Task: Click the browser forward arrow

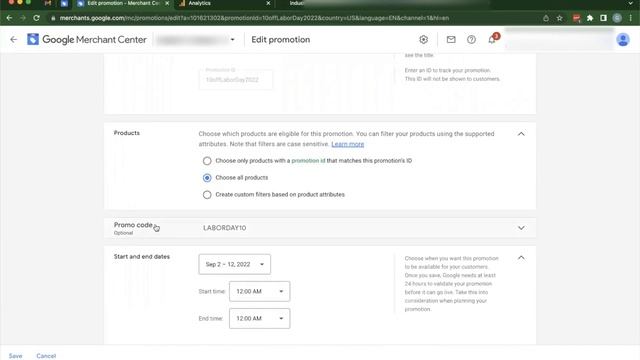Action: point(23,18)
